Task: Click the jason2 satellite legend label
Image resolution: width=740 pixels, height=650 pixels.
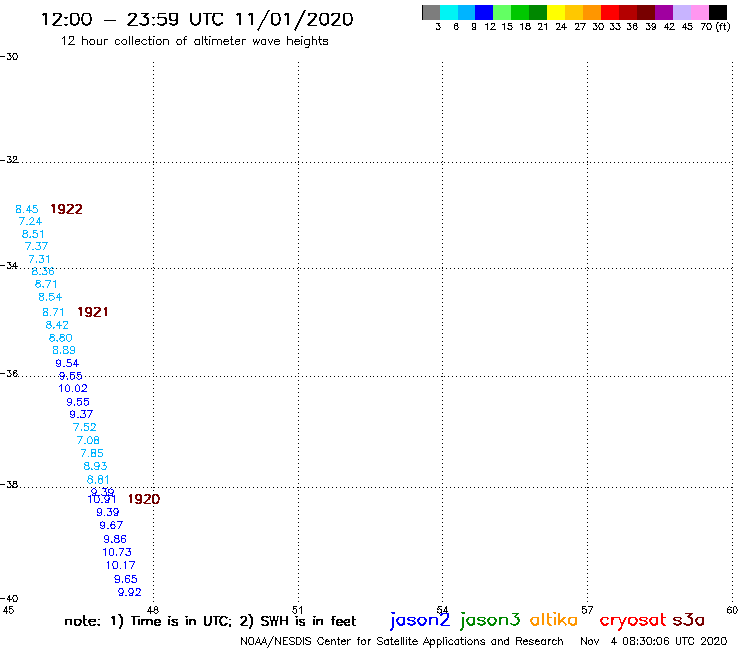Action: click(x=420, y=620)
